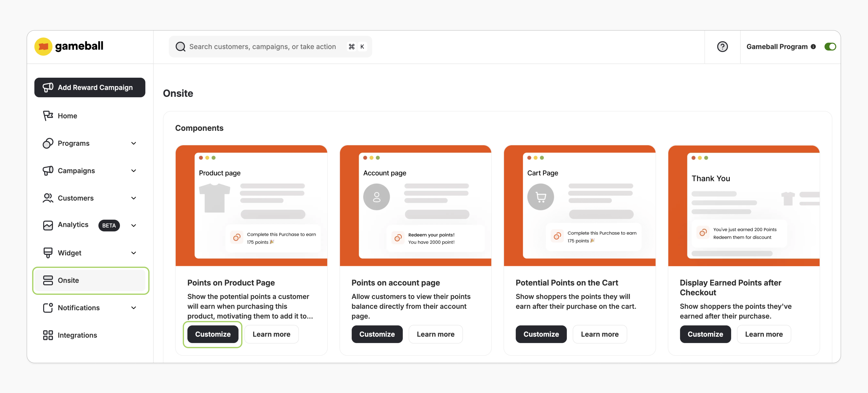868x393 pixels.
Task: Expand the Widget section chevron
Action: pos(134,253)
